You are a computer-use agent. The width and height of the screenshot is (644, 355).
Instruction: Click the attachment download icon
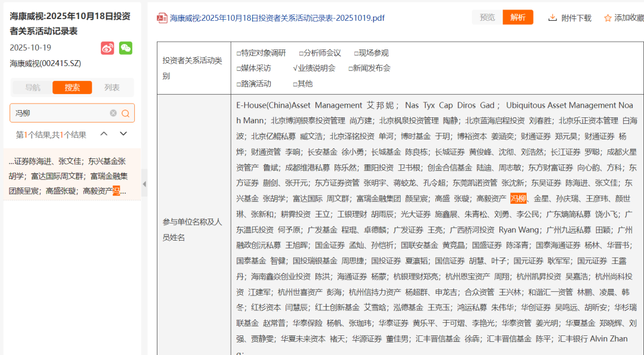click(553, 18)
